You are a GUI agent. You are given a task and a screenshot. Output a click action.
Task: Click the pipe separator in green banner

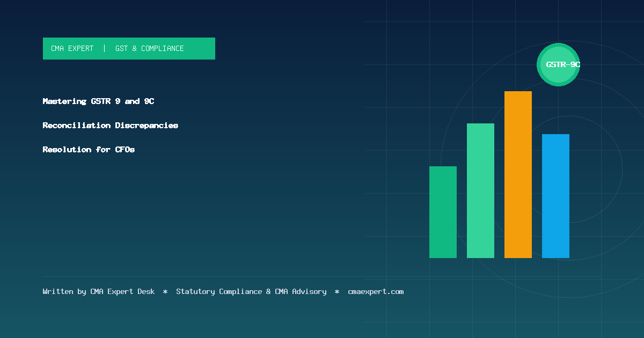pos(104,48)
